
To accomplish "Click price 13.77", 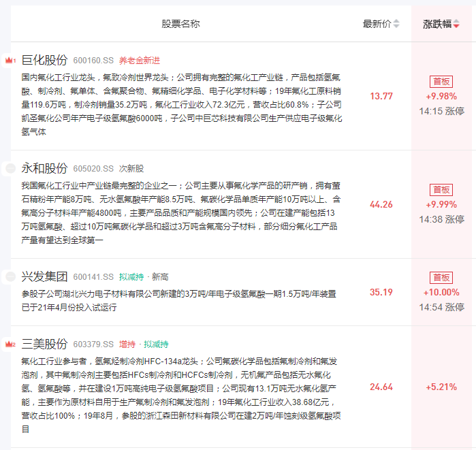I will (381, 96).
